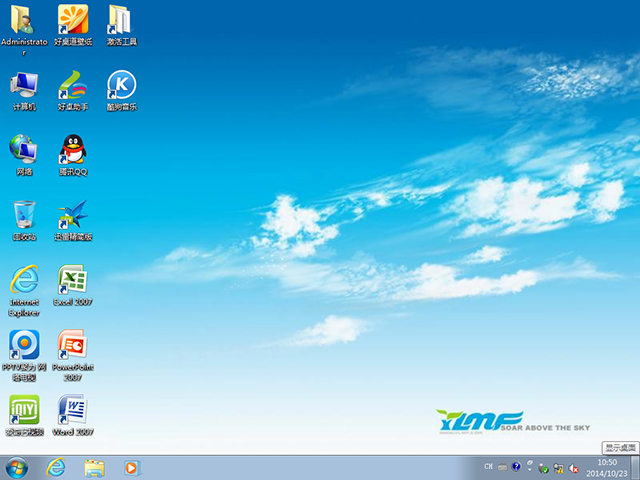Open the taskbar clock showing 10:50
This screenshot has height=480, width=640.
606,467
